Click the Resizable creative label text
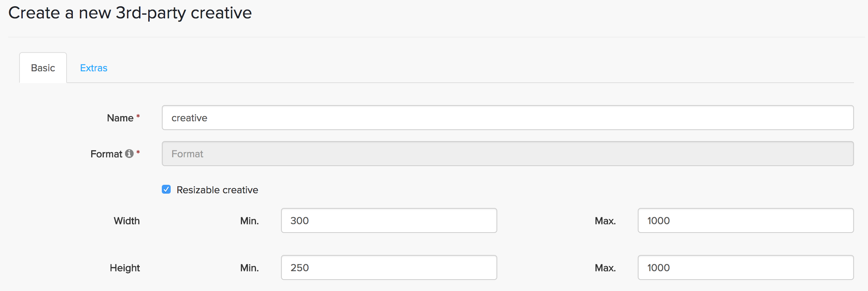 click(217, 190)
